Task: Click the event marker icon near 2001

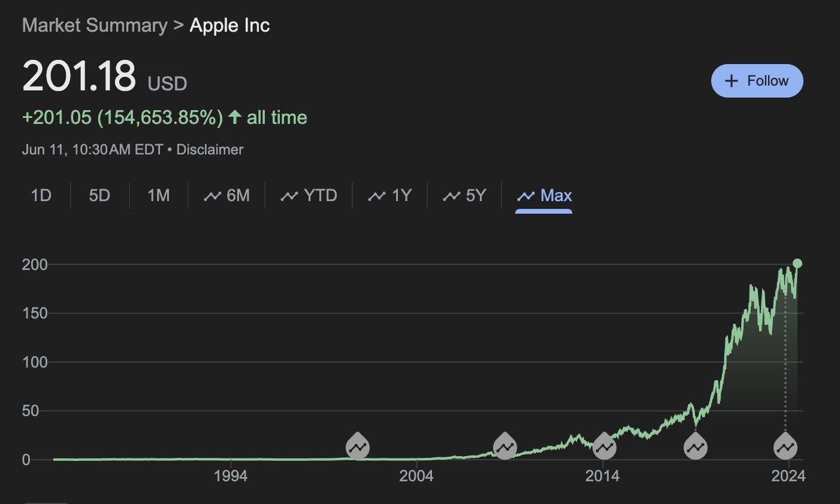Action: tap(358, 447)
